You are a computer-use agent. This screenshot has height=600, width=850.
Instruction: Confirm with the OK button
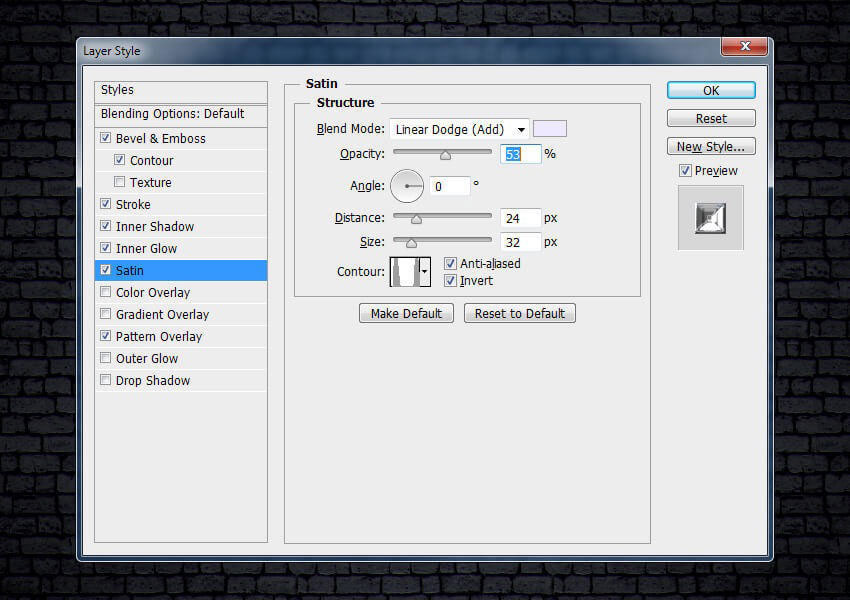pos(711,91)
